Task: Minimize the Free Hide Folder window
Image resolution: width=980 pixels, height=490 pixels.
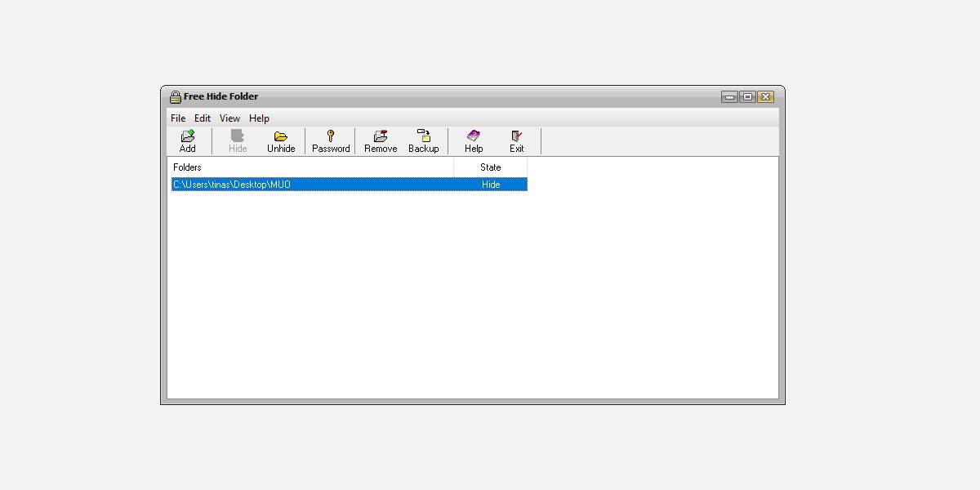Action: point(729,96)
